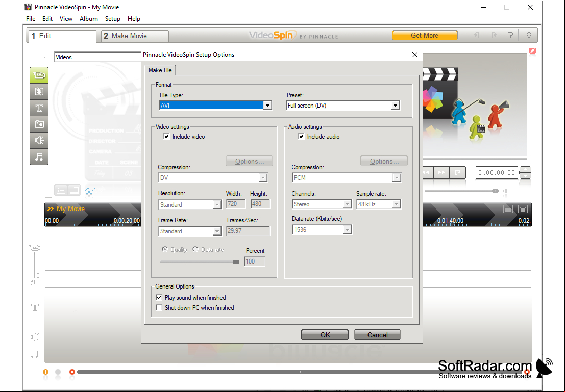Switch to the 2 Make Movie tab
Image resolution: width=565 pixels, height=392 pixels.
point(135,36)
